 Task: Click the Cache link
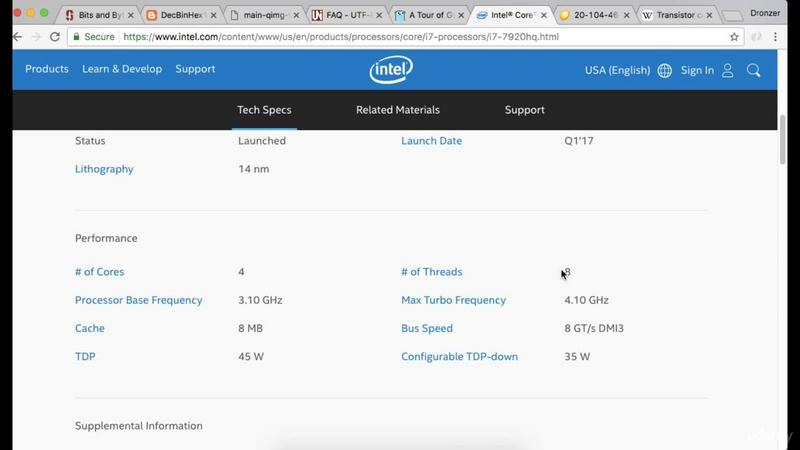click(90, 328)
